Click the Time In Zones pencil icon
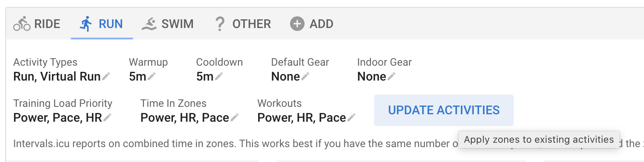The width and height of the screenshot is (644, 162). 235,117
